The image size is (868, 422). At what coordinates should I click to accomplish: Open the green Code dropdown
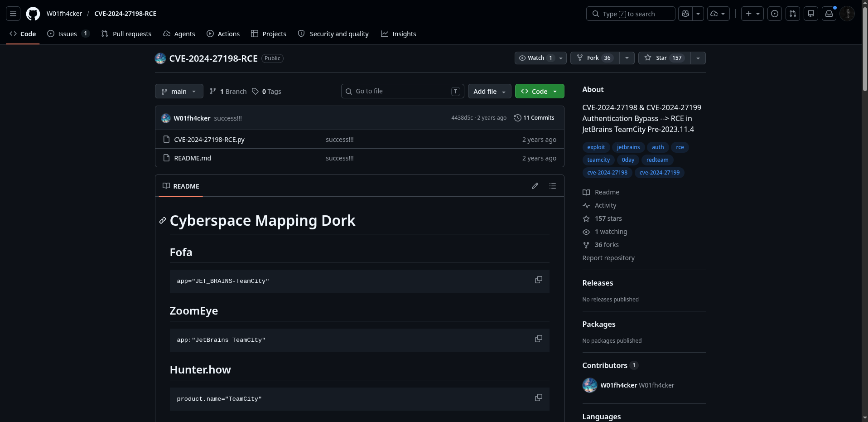[540, 92]
